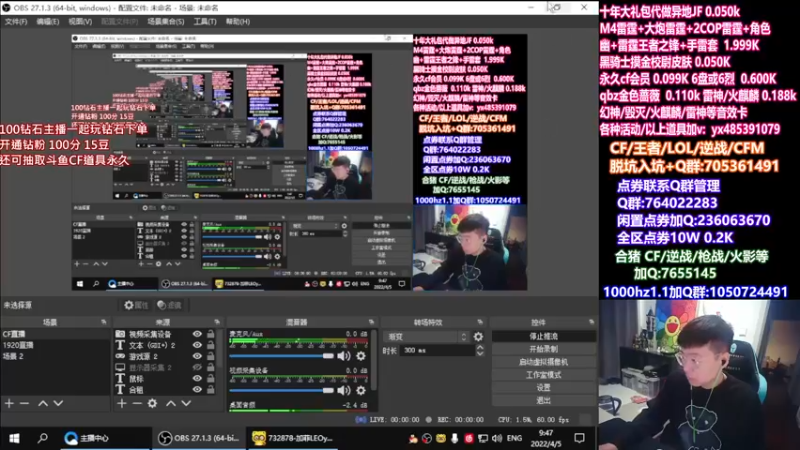Hide the 视频采集设备 source with eye icon

[197, 334]
